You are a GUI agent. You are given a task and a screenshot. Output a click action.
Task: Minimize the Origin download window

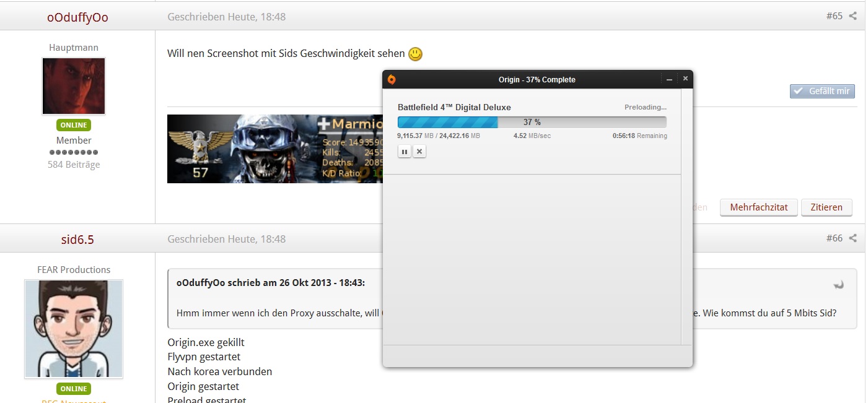pos(670,79)
